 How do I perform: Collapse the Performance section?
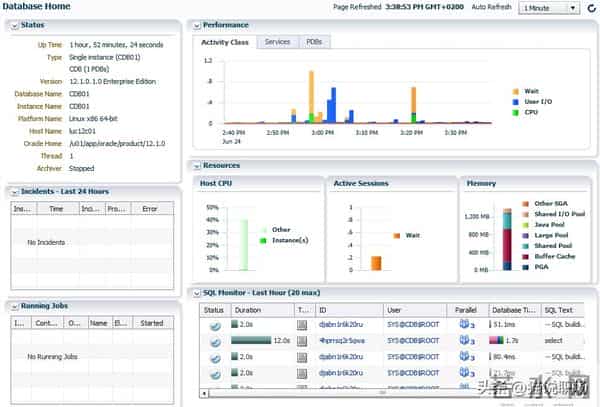[x=196, y=25]
